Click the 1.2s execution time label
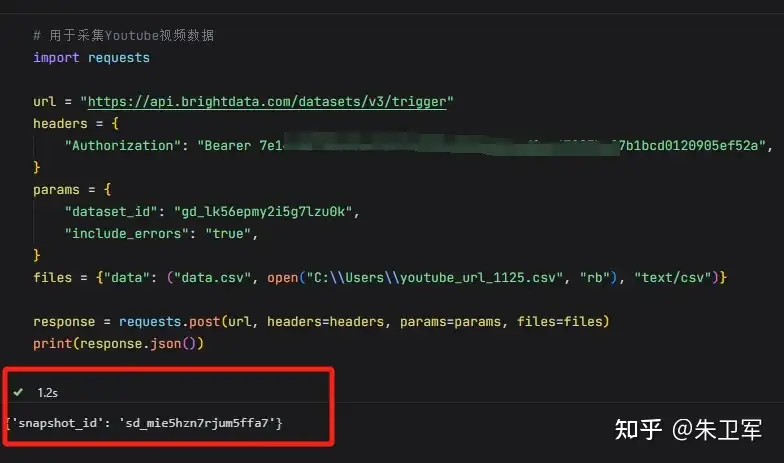This screenshot has height=463, width=784. [x=48, y=392]
